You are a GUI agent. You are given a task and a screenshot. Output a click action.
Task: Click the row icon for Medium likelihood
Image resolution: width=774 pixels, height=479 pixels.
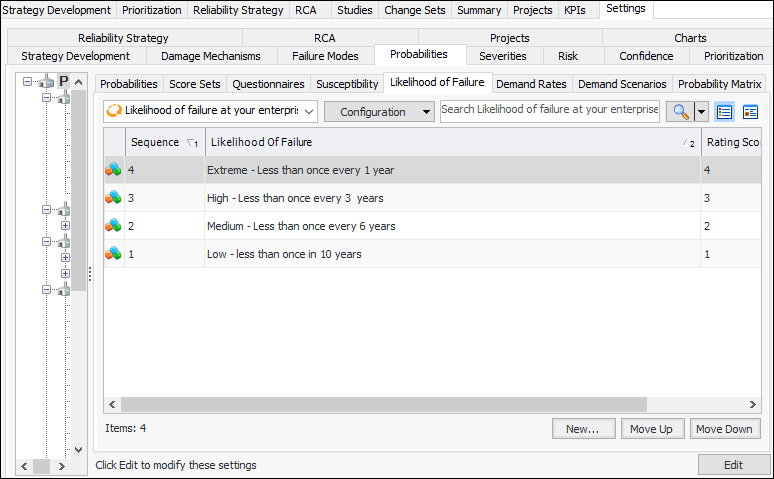point(113,226)
